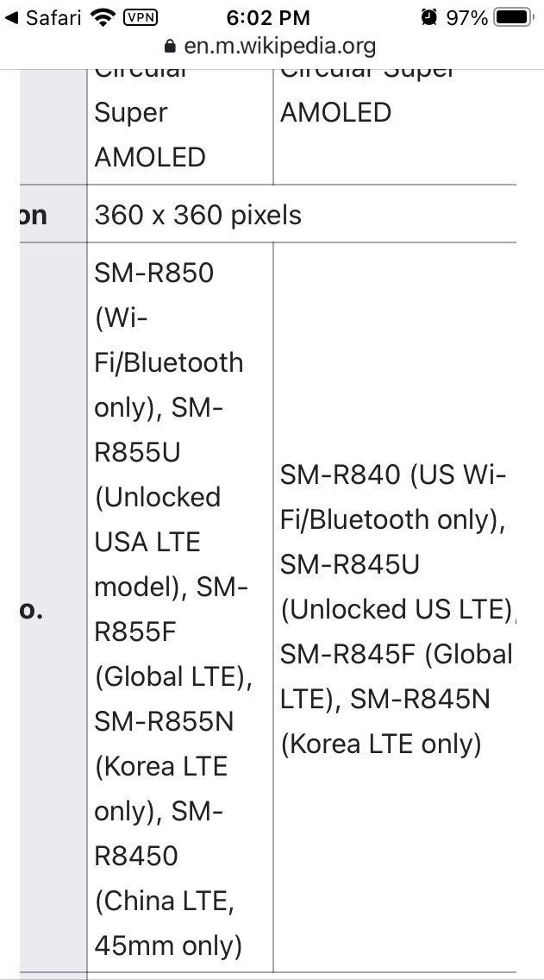The image size is (544, 980).
Task: Tap the SM-R845N Korea LTE only text
Action: [385, 721]
